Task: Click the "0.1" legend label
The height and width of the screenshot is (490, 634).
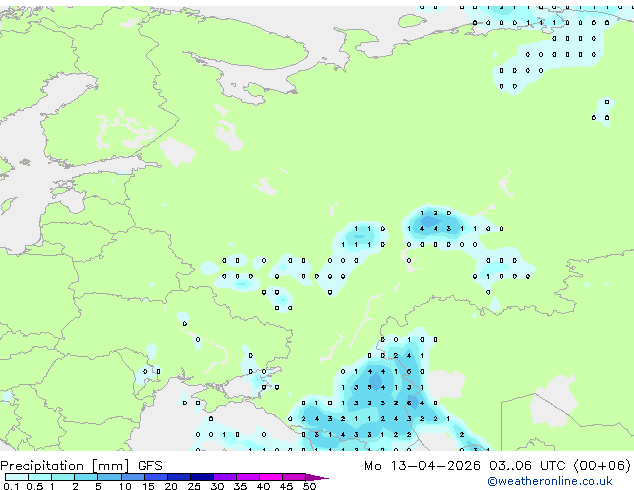Action: 11,486
